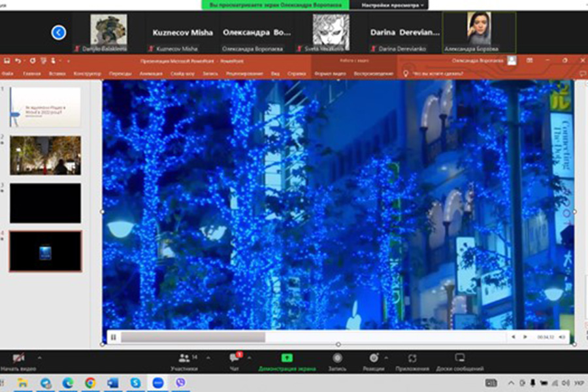Click the УКР language indicator
Image resolution: width=588 pixels, height=392 pixels.
[x=579, y=383]
